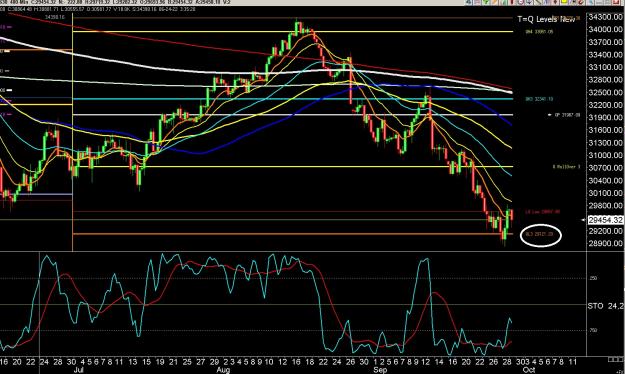Click the 33400.00 price axis label
This screenshot has height=374, width=625.
[605, 55]
